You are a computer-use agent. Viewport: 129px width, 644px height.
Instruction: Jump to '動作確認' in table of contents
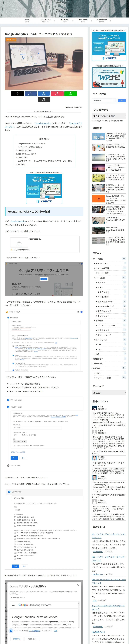pos(21,165)
